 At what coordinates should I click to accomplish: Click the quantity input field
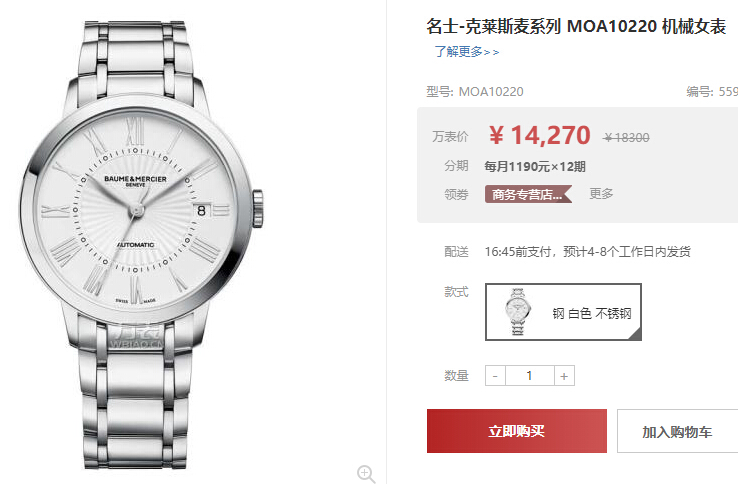[529, 376]
